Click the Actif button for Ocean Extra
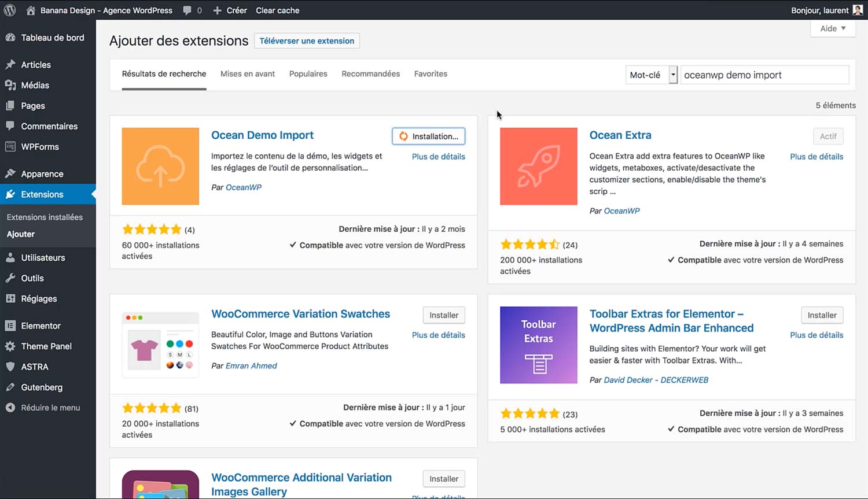The height and width of the screenshot is (499, 868). point(828,136)
